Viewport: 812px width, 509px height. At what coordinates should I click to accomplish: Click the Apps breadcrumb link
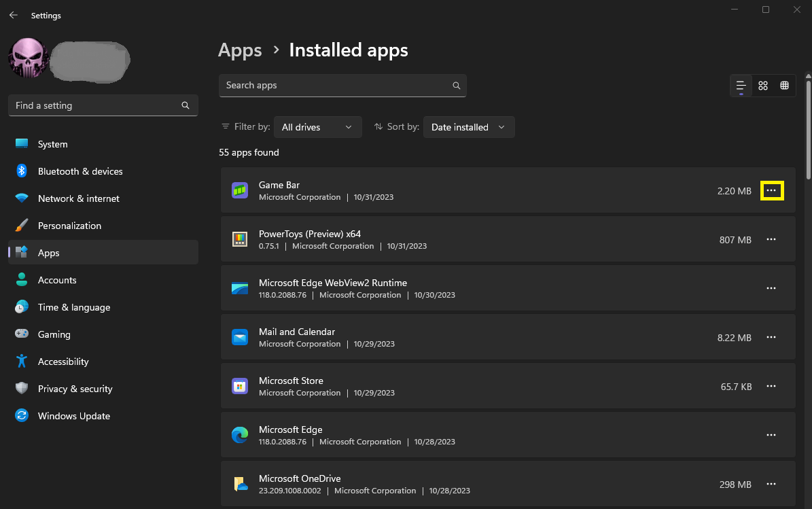pyautogui.click(x=240, y=50)
